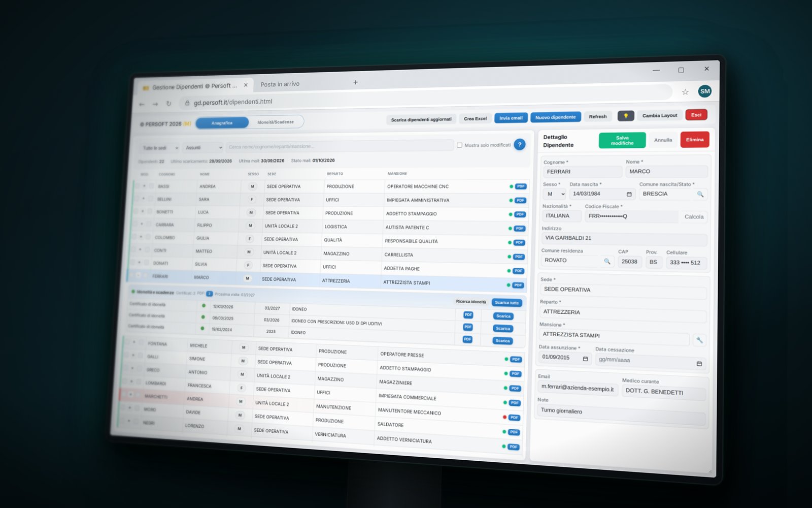This screenshot has height=508, width=812.
Task: Tick the row checkbox for COLOMBO GIULIA
Action: click(x=148, y=237)
